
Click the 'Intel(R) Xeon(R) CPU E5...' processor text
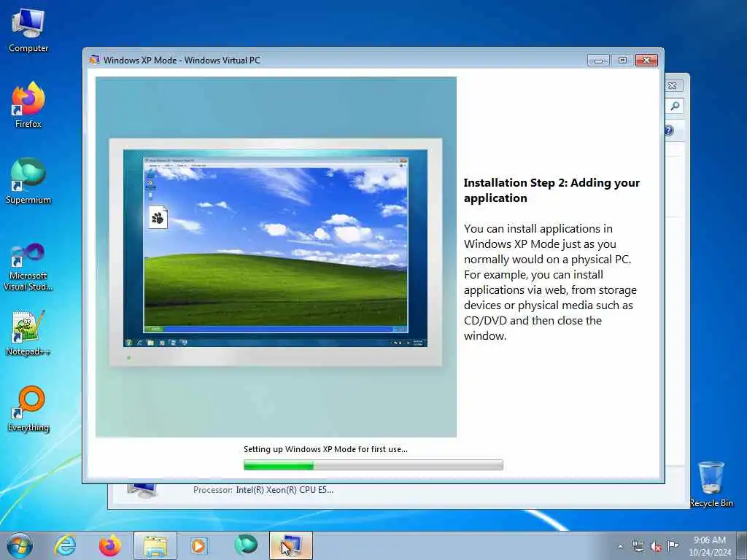click(x=285, y=490)
